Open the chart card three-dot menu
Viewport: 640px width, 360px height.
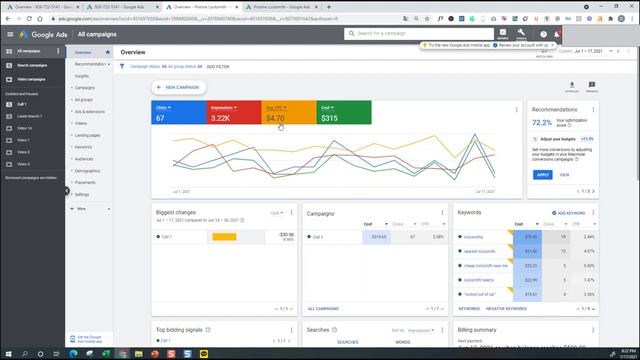(x=516, y=109)
